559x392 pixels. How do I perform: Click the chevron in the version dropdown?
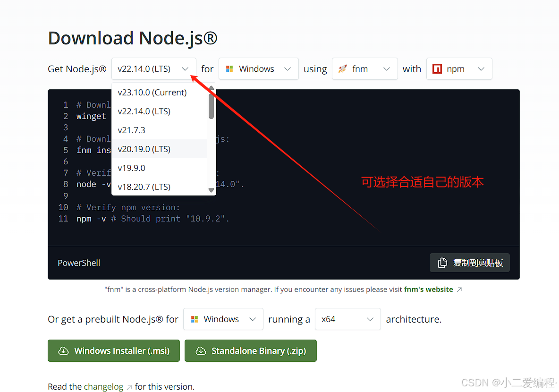(185, 69)
